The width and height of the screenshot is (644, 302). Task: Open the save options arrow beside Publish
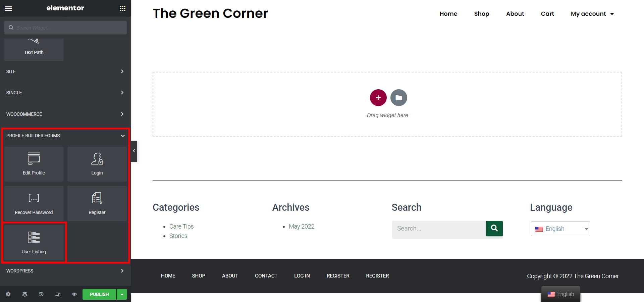click(x=122, y=294)
